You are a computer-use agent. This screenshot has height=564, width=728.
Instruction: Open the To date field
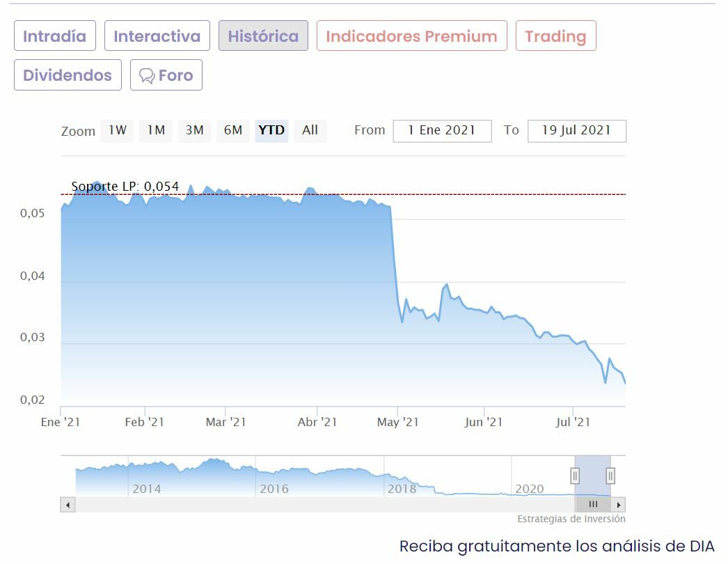[x=576, y=131]
